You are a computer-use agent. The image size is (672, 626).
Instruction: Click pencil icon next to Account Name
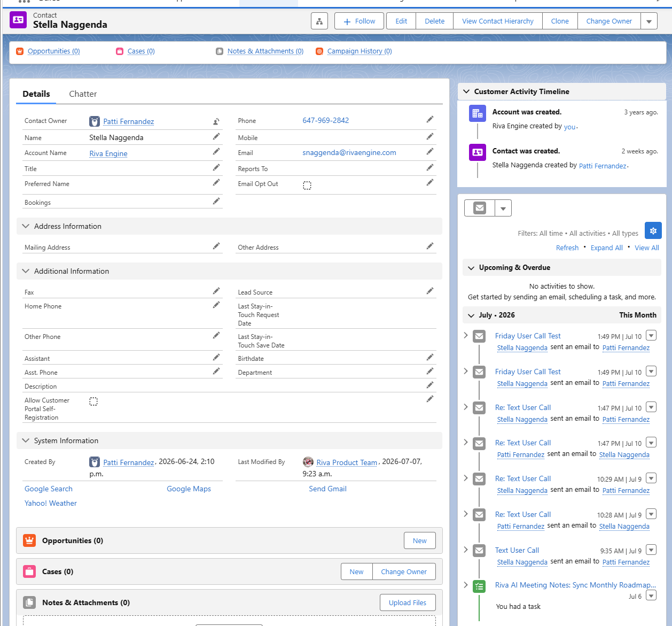[x=216, y=152]
